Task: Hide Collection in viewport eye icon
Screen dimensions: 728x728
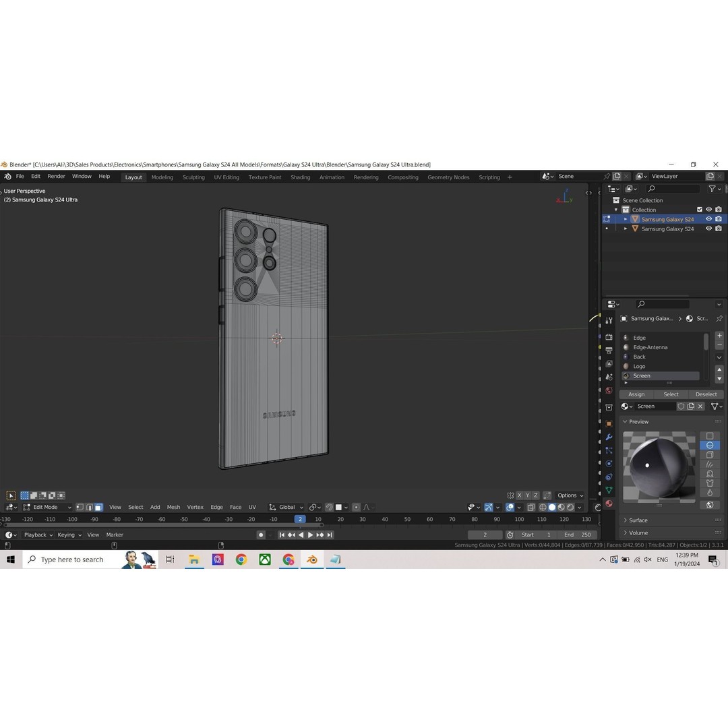Action: (709, 210)
